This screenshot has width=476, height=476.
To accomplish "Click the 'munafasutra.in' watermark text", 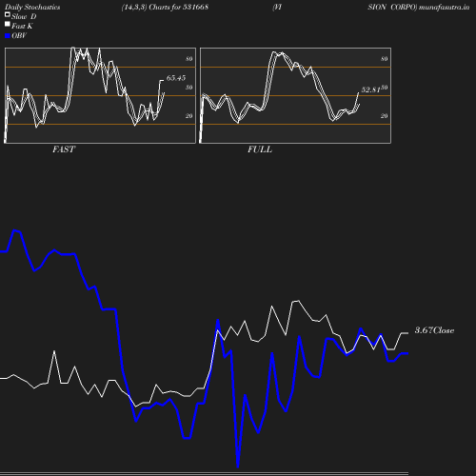I will point(444,7).
